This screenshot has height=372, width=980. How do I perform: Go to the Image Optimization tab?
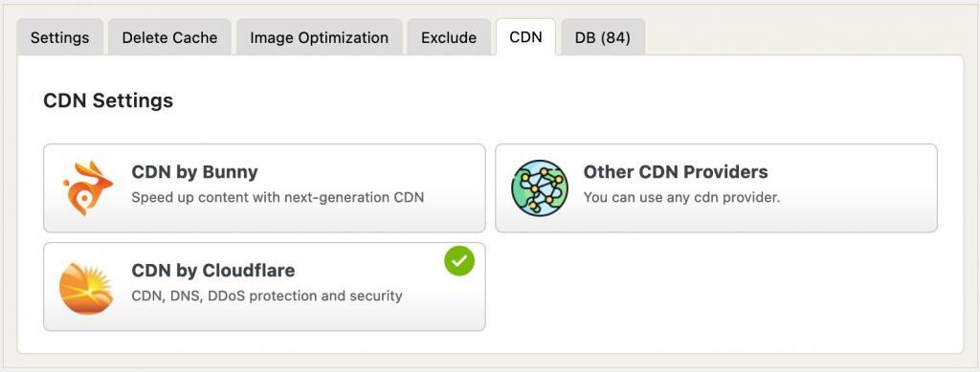click(x=319, y=37)
